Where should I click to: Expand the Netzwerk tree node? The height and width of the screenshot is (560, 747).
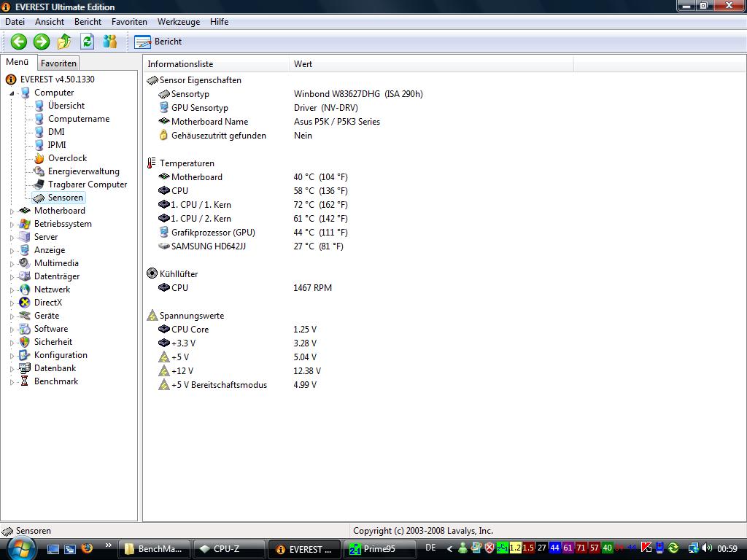tap(12, 289)
